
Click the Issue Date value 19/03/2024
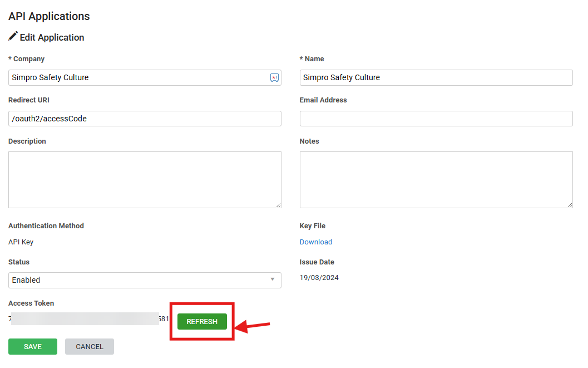[x=319, y=278]
